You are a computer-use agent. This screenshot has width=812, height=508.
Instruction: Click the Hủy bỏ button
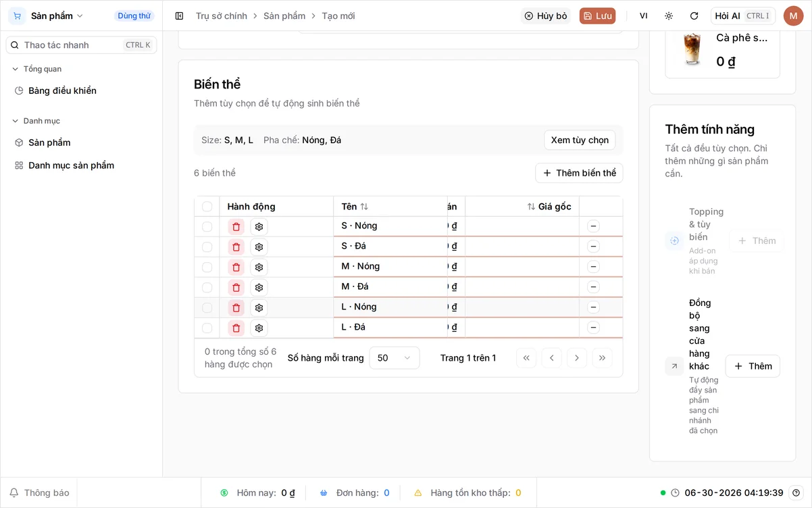546,16
